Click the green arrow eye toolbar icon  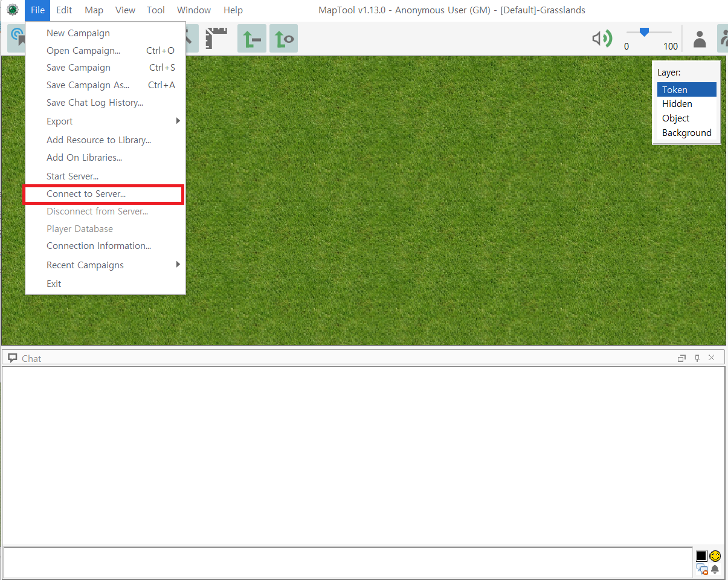283,39
